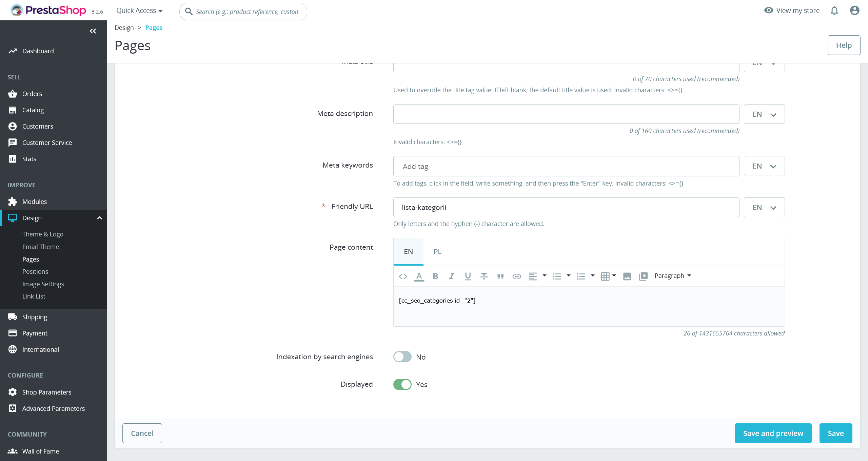
Task: Open the user profile avatar icon
Action: [x=855, y=11]
